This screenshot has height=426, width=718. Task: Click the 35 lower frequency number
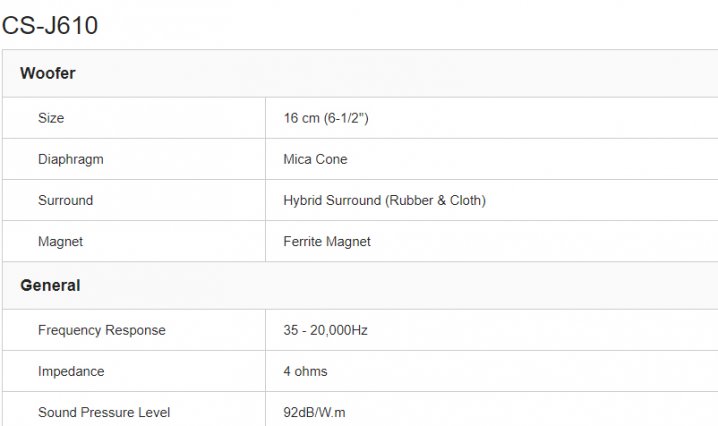pyautogui.click(x=291, y=330)
